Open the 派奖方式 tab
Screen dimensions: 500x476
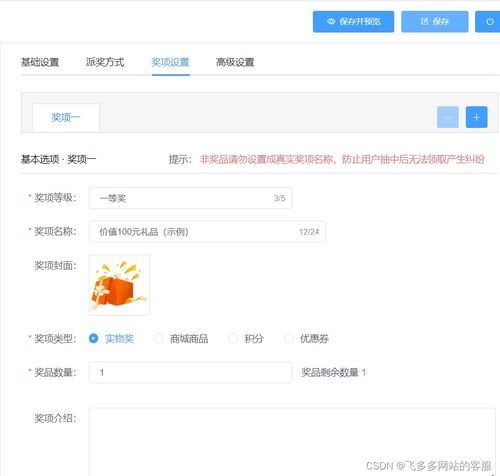coord(105,62)
